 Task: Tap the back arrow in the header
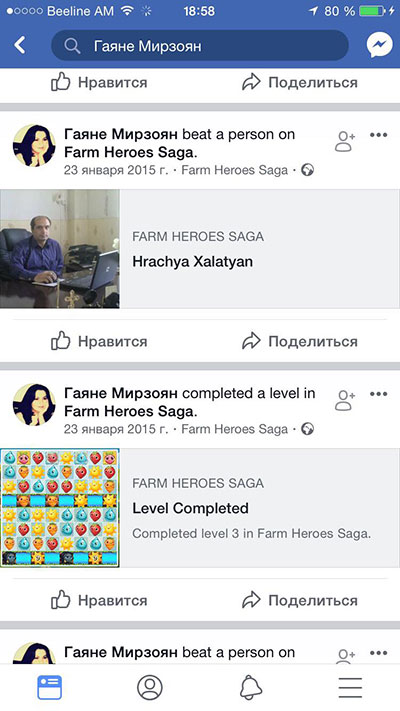[x=20, y=45]
